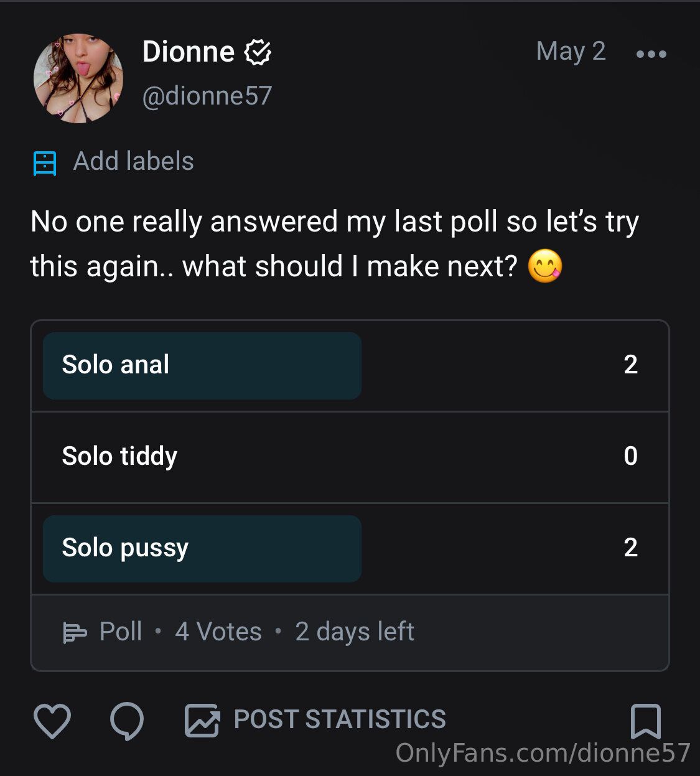Open Dionne's profile picture
The image size is (700, 776).
coord(78,78)
